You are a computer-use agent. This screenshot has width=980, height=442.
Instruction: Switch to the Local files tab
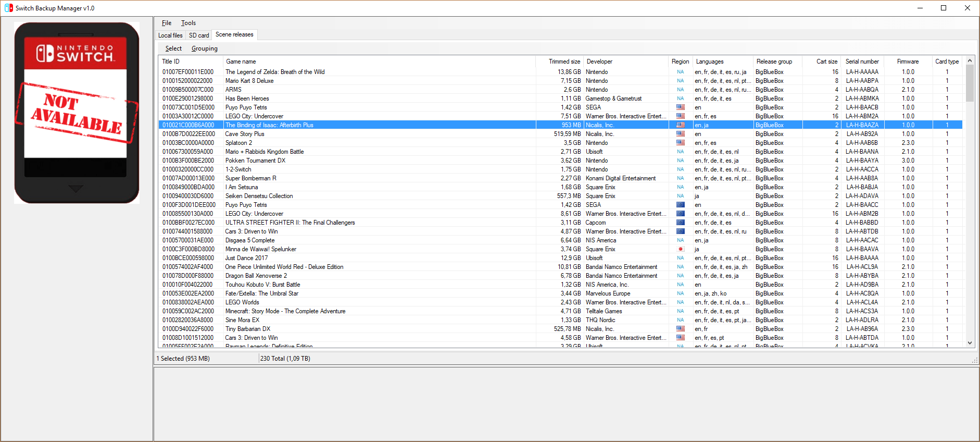click(170, 35)
